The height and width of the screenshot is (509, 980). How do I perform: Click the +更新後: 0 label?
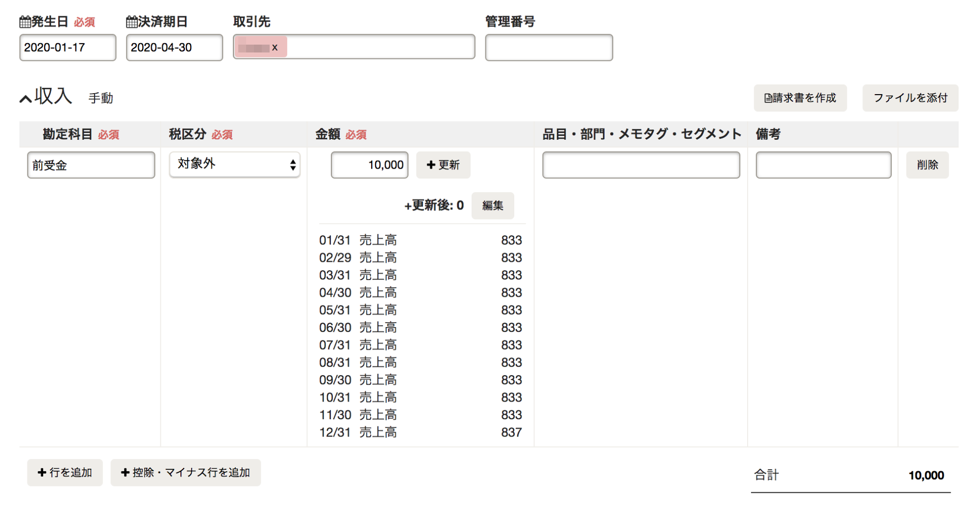pyautogui.click(x=434, y=205)
